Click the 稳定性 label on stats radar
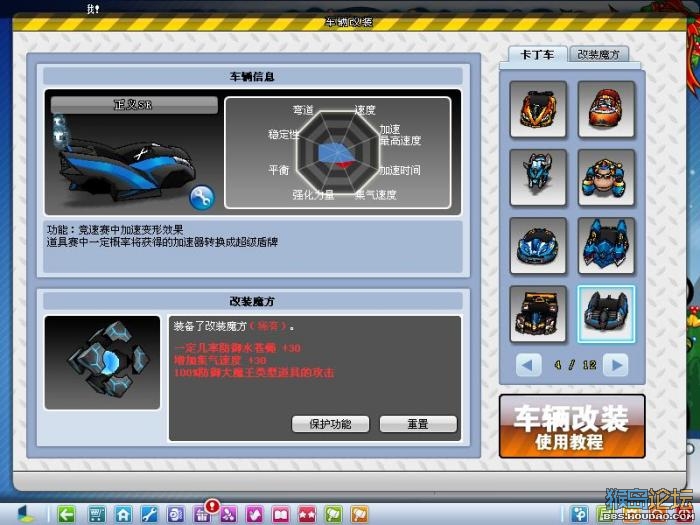This screenshot has width=700, height=525. click(x=283, y=134)
